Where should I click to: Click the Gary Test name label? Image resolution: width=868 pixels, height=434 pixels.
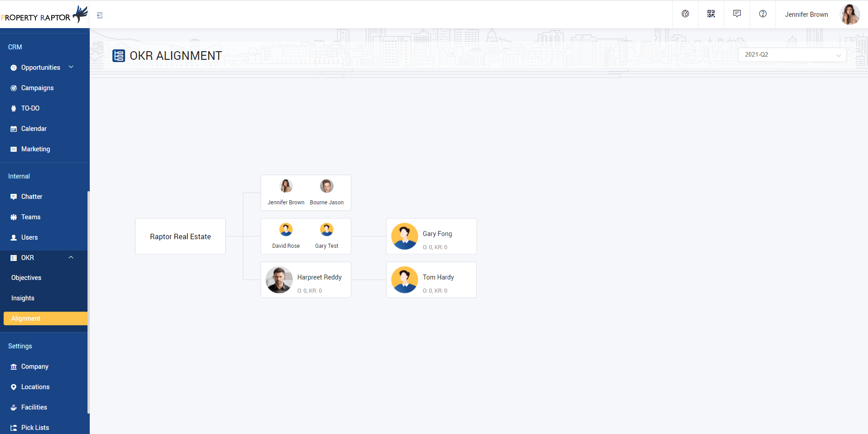coord(327,246)
